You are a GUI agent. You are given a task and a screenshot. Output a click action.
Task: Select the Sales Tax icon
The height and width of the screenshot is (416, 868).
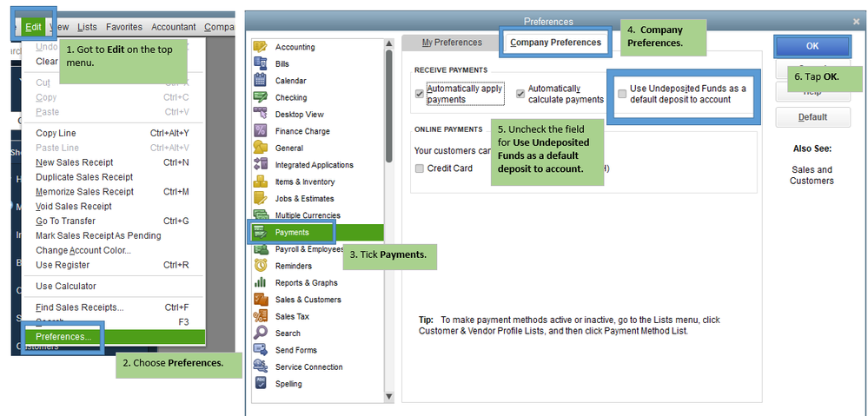coord(260,316)
